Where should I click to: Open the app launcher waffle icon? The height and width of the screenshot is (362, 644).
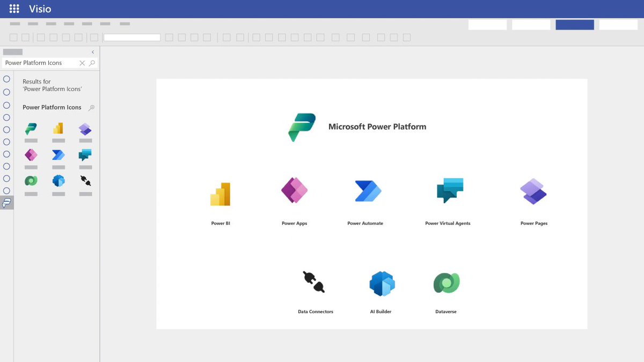pyautogui.click(x=14, y=9)
